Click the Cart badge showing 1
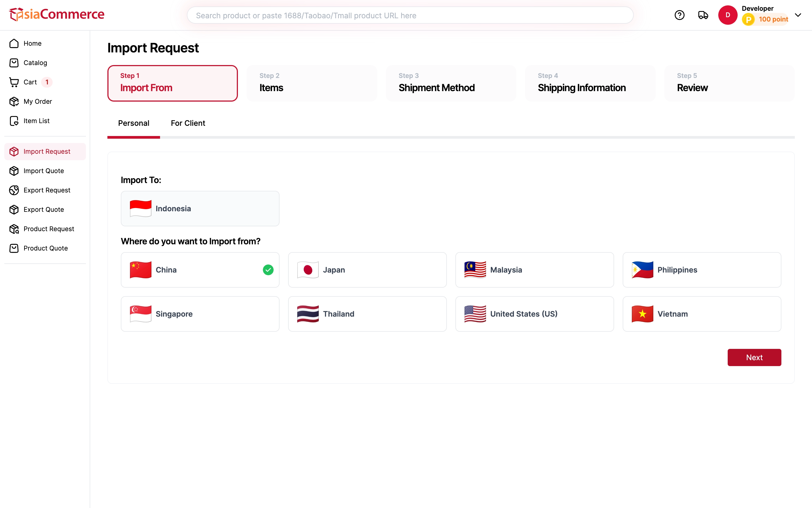The width and height of the screenshot is (812, 508). click(x=47, y=82)
